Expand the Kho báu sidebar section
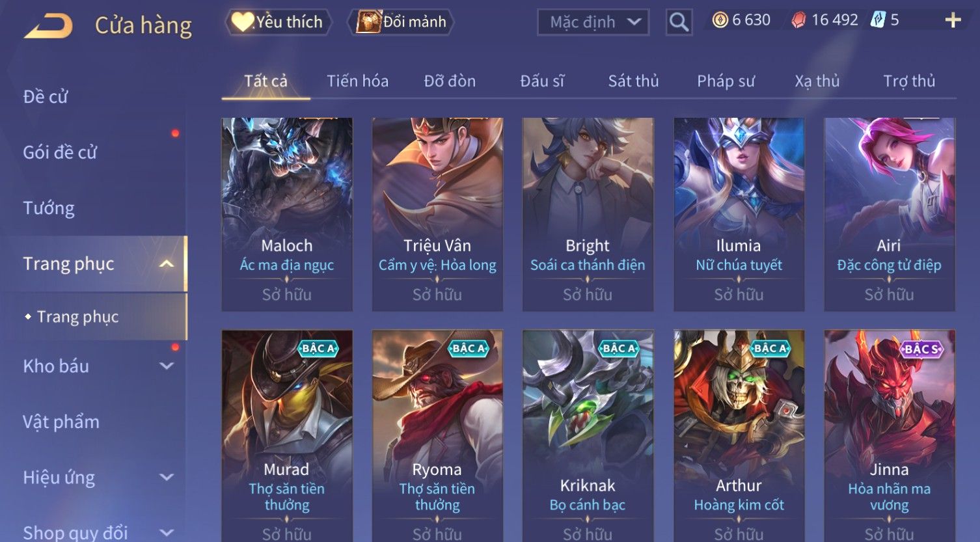 (167, 366)
